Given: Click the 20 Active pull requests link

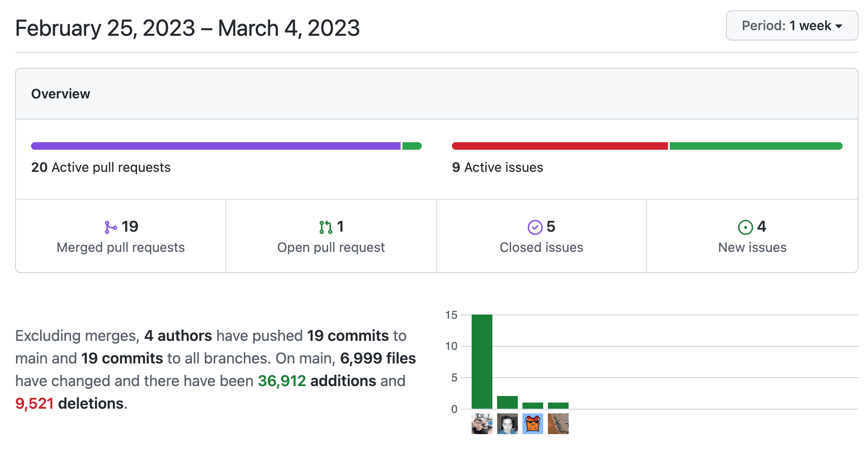Looking at the screenshot, I should pyautogui.click(x=100, y=167).
